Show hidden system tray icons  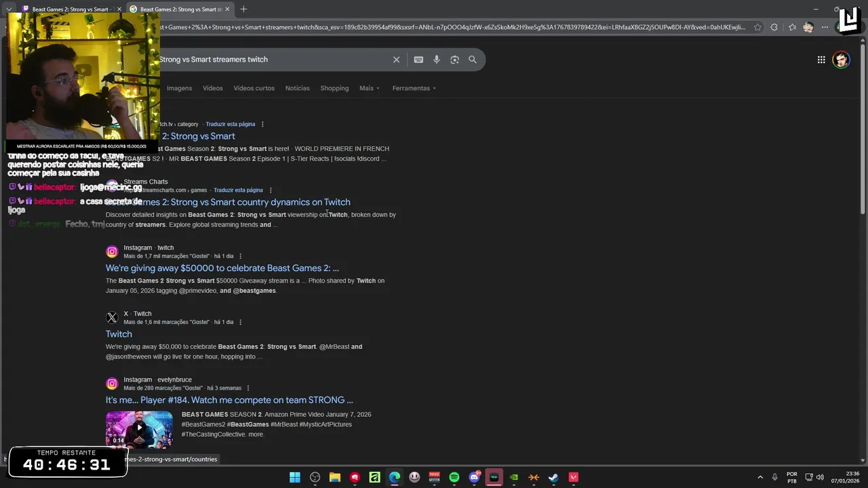click(760, 477)
